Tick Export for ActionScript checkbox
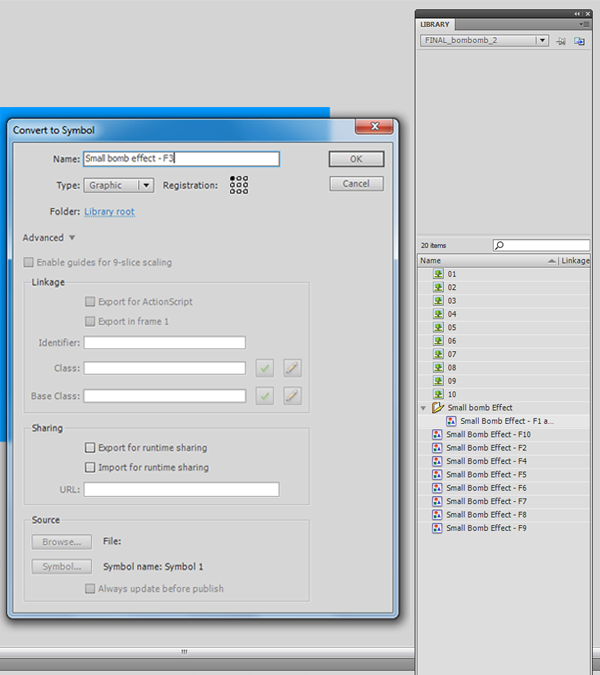 [90, 301]
